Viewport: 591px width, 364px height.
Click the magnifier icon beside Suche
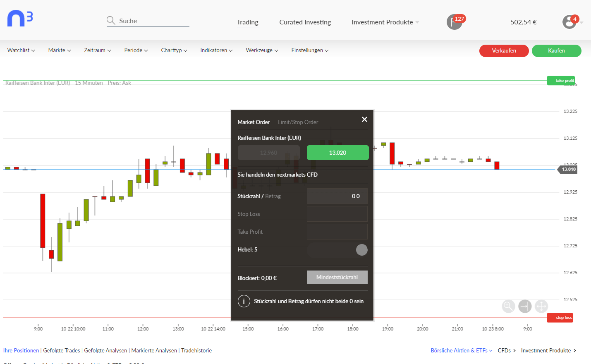[x=111, y=21]
